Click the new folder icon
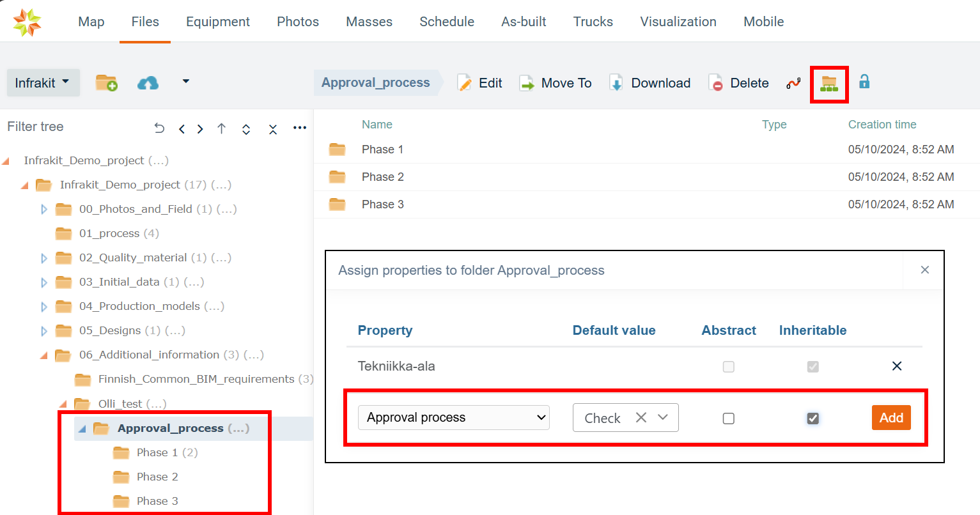980x515 pixels. (x=106, y=83)
